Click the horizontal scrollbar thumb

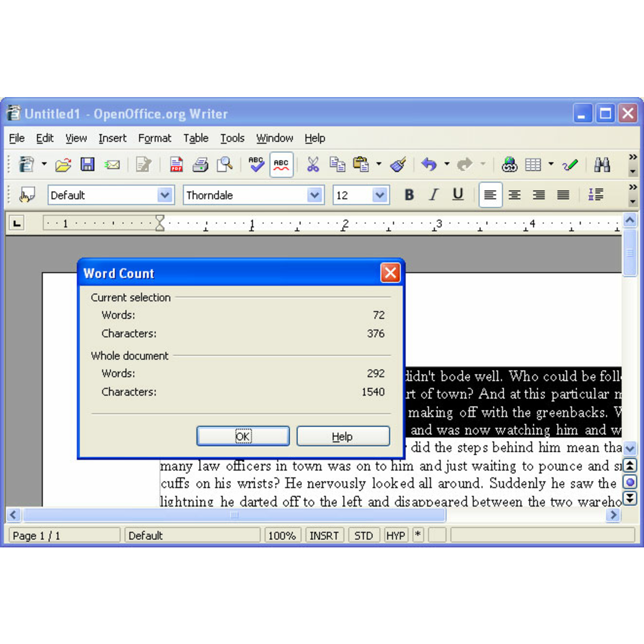234,515
